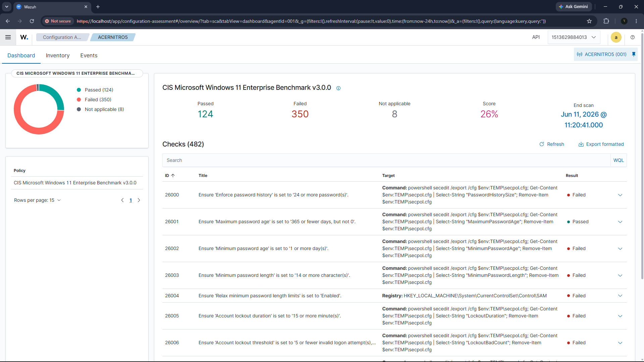
Task: Click the Passed result for check 26001
Action: [x=578, y=222]
